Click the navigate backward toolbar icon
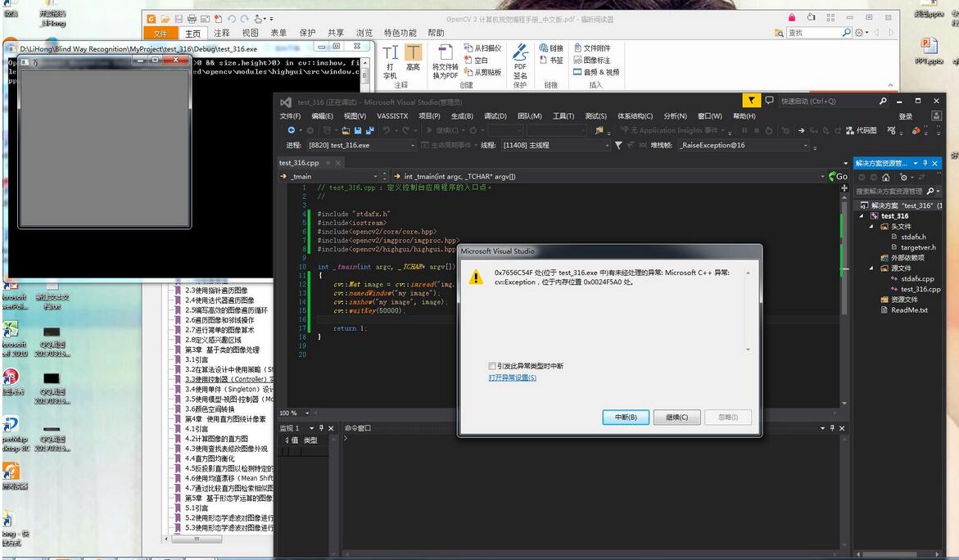 pos(292,130)
